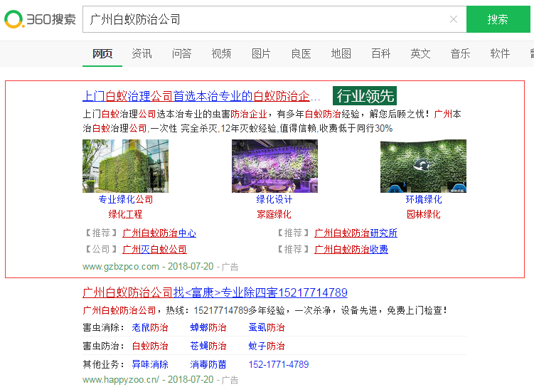Open the green wall building thumbnail
This screenshot has height=392, width=534.
coord(125,166)
